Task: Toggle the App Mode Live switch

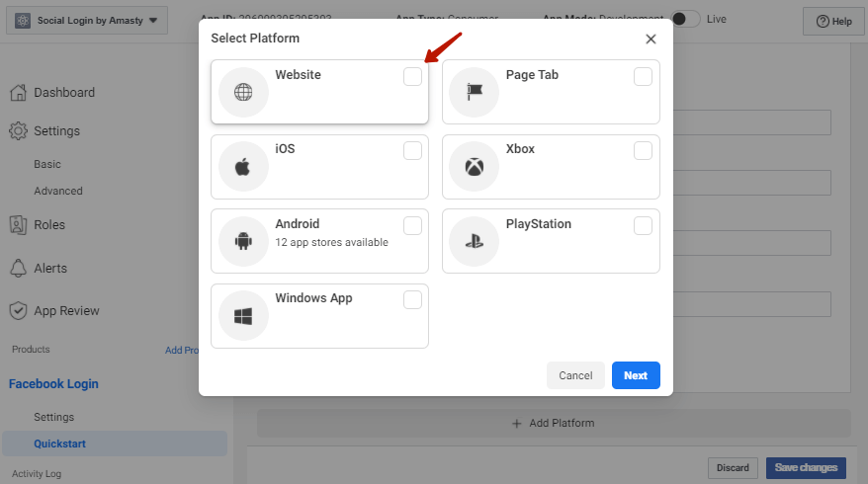Action: [685, 19]
